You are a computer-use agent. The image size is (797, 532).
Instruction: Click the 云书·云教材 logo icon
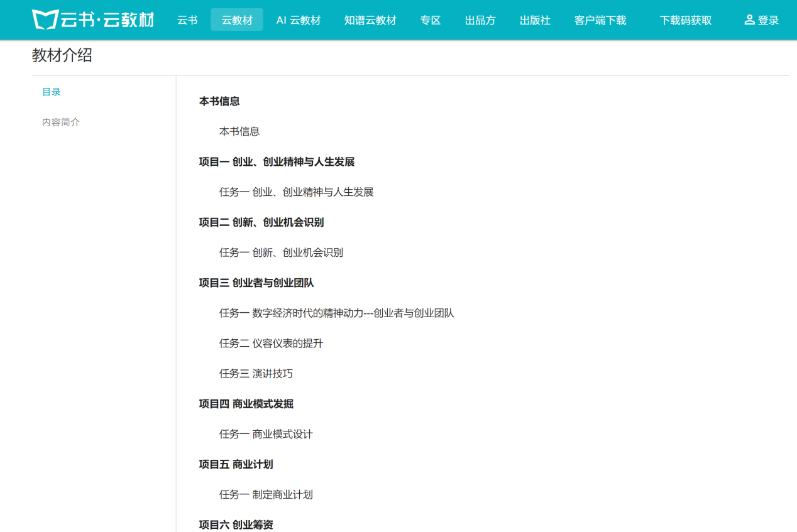(45, 19)
